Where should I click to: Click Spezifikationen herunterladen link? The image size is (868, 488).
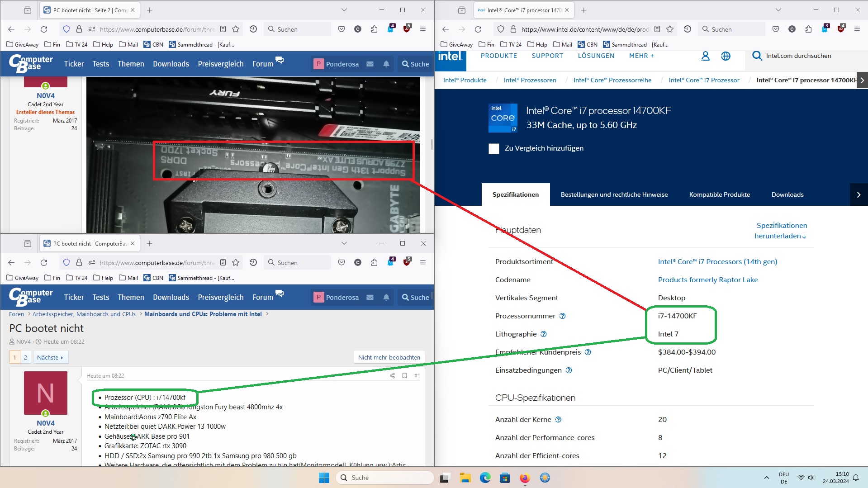coord(781,231)
